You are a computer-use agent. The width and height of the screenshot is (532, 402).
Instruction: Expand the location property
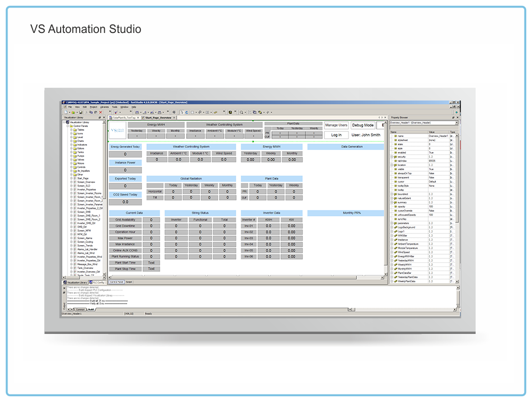click(392, 165)
